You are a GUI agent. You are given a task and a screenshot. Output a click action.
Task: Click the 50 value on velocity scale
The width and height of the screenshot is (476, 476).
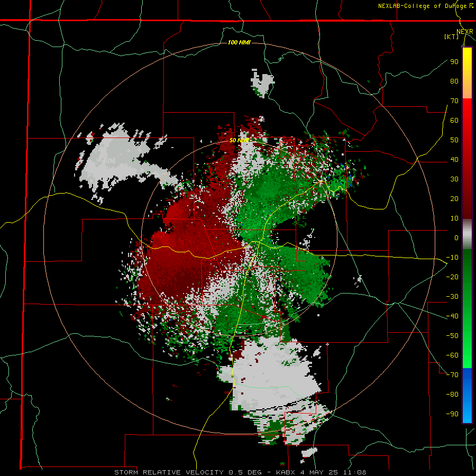click(454, 140)
